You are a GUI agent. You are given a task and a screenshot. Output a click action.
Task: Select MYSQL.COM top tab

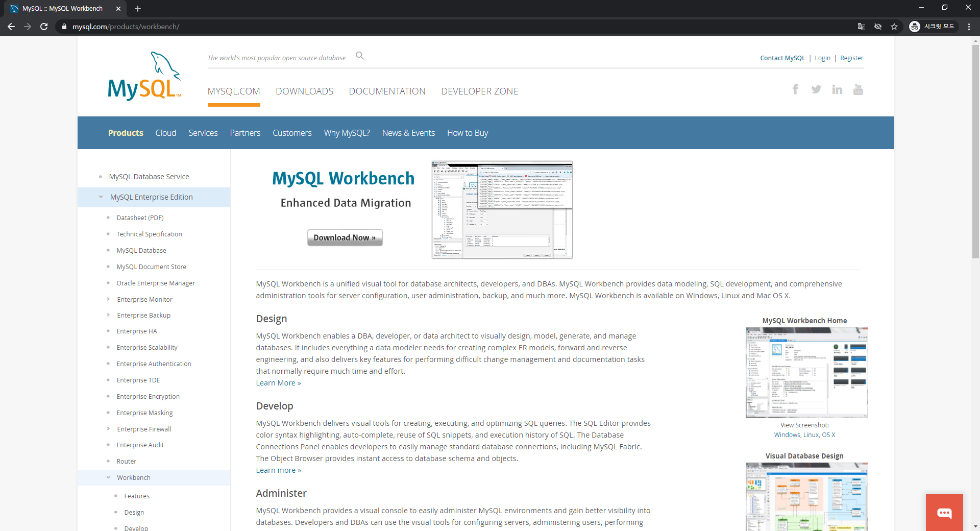[234, 91]
